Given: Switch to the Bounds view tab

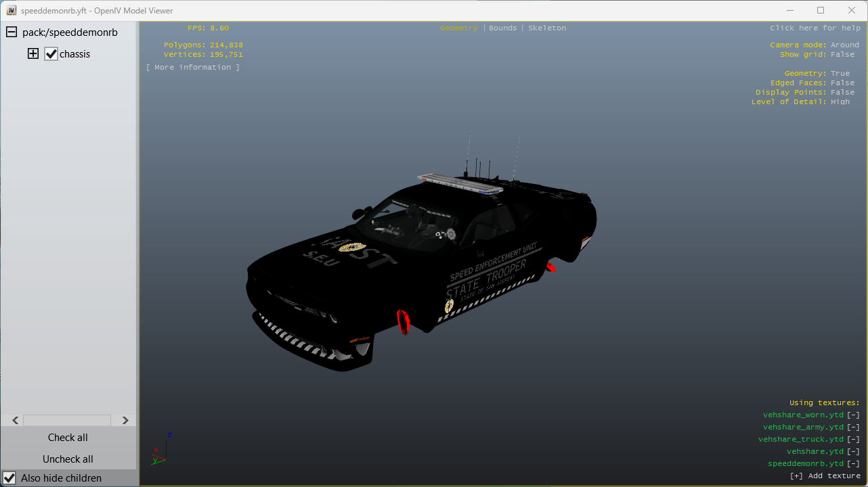Looking at the screenshot, I should tap(502, 28).
